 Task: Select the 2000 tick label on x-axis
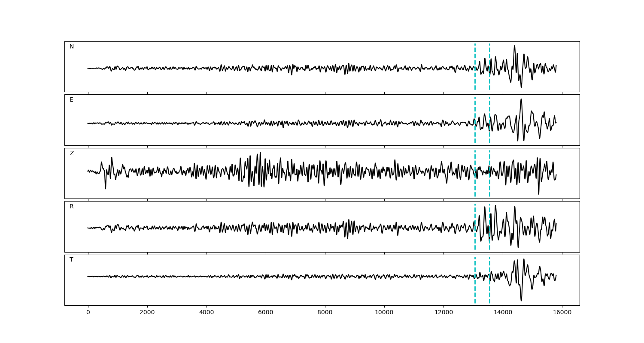click(147, 313)
